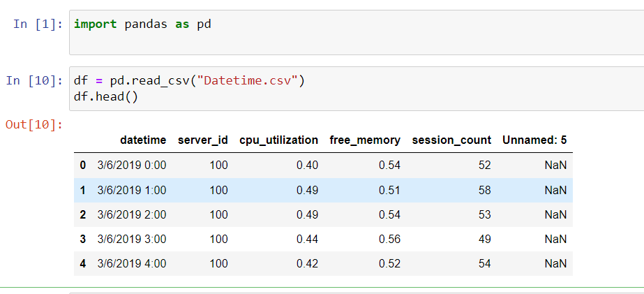Select the In [10] prompt label

34,80
